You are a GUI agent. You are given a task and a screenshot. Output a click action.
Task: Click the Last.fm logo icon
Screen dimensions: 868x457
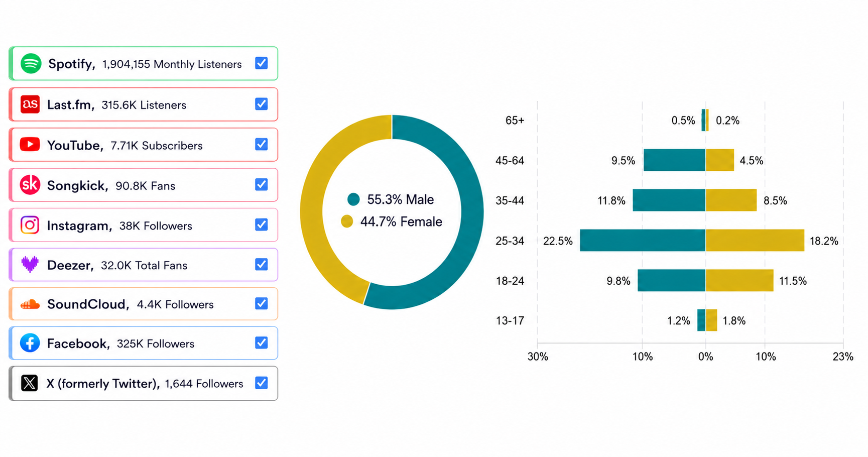click(30, 104)
